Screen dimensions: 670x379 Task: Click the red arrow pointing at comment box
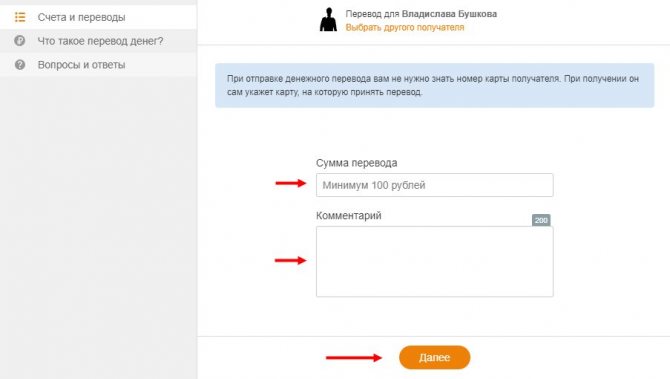click(x=291, y=260)
